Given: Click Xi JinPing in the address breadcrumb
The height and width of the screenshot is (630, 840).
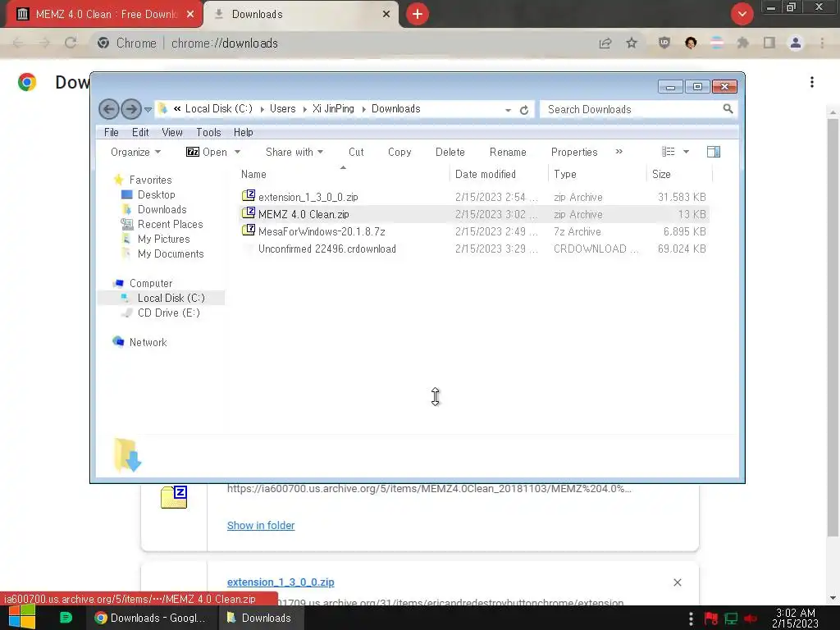Looking at the screenshot, I should [x=333, y=109].
